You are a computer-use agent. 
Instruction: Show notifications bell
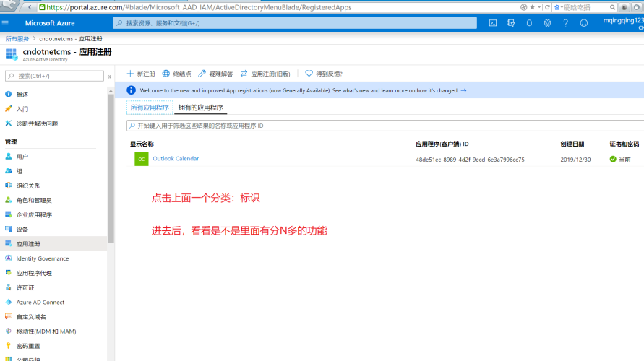529,23
